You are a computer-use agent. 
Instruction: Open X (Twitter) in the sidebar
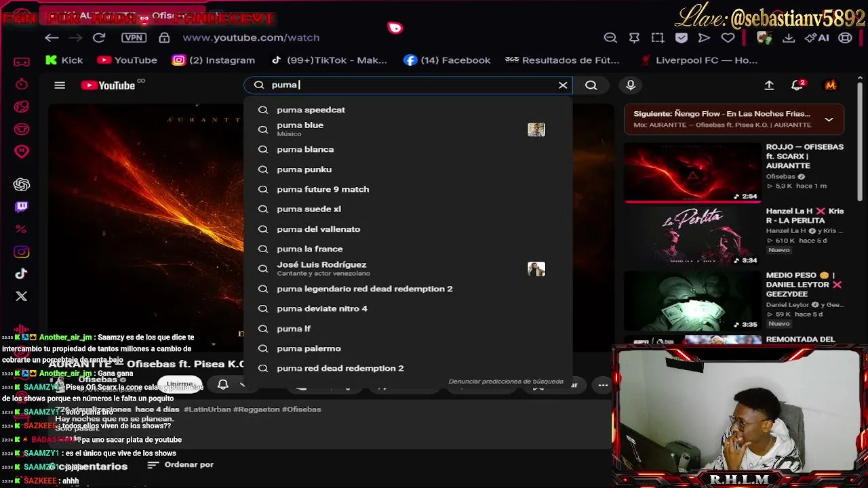click(x=22, y=296)
